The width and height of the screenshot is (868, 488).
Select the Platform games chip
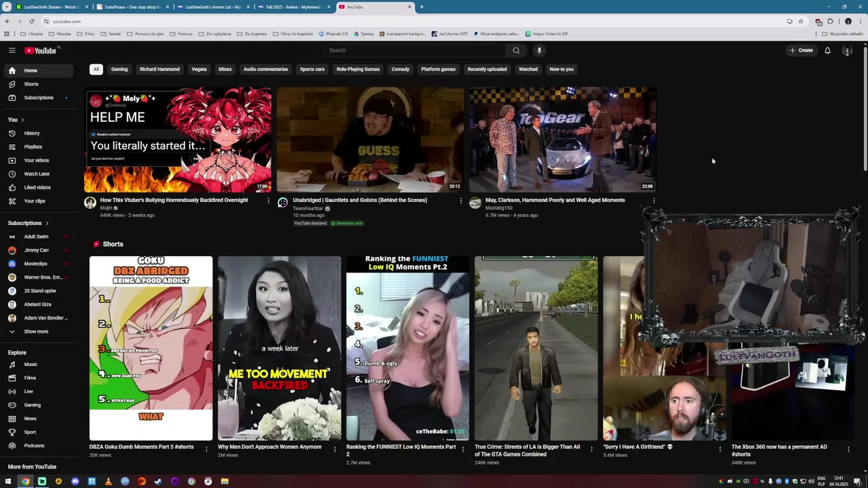(438, 69)
